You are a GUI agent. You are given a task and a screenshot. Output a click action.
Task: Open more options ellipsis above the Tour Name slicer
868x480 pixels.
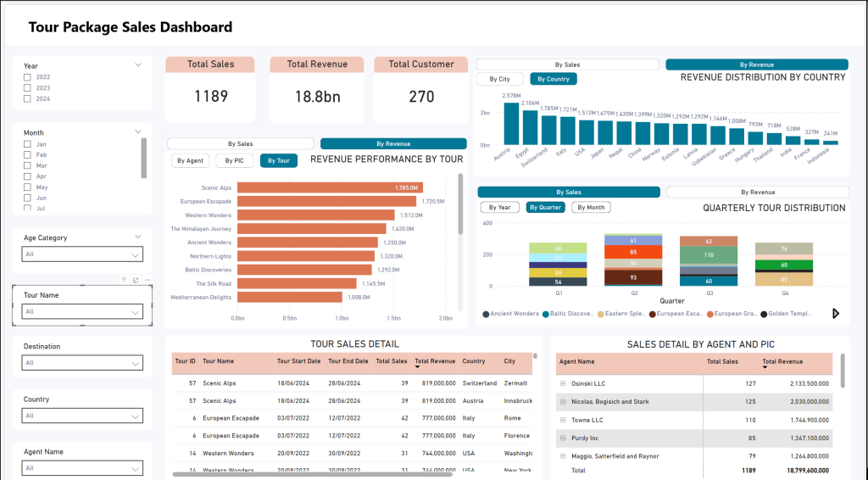point(147,280)
